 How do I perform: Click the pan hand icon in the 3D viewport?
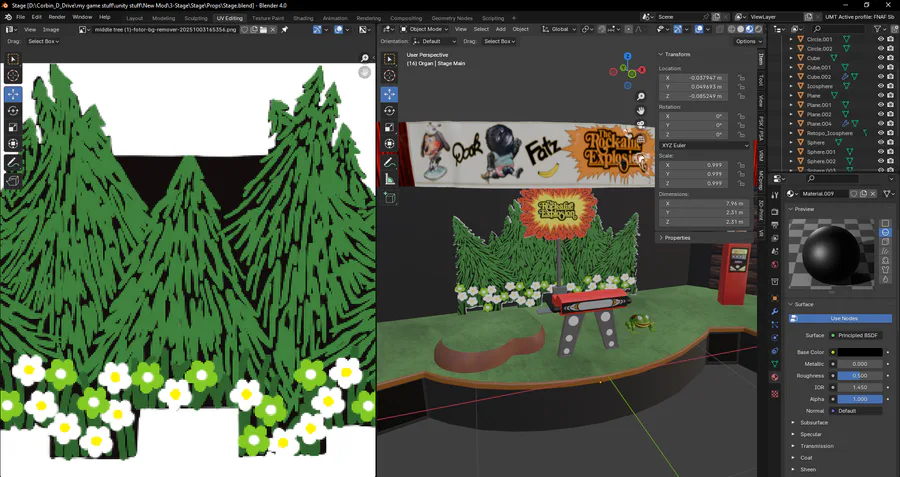[x=641, y=110]
